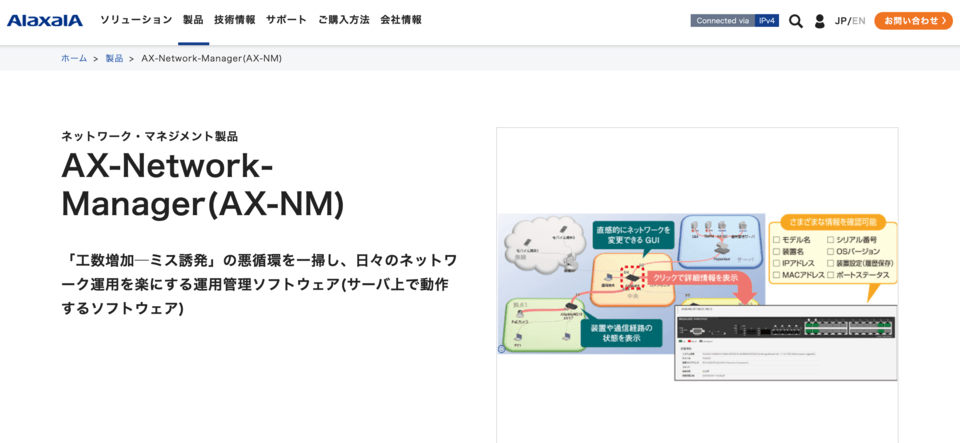960x443 pixels.
Task: Open the 製品 menu item
Action: pos(193,20)
